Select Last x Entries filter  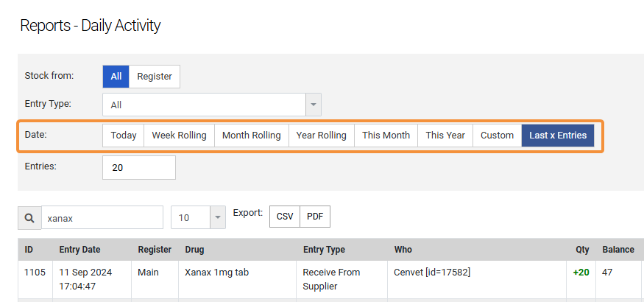[558, 136]
